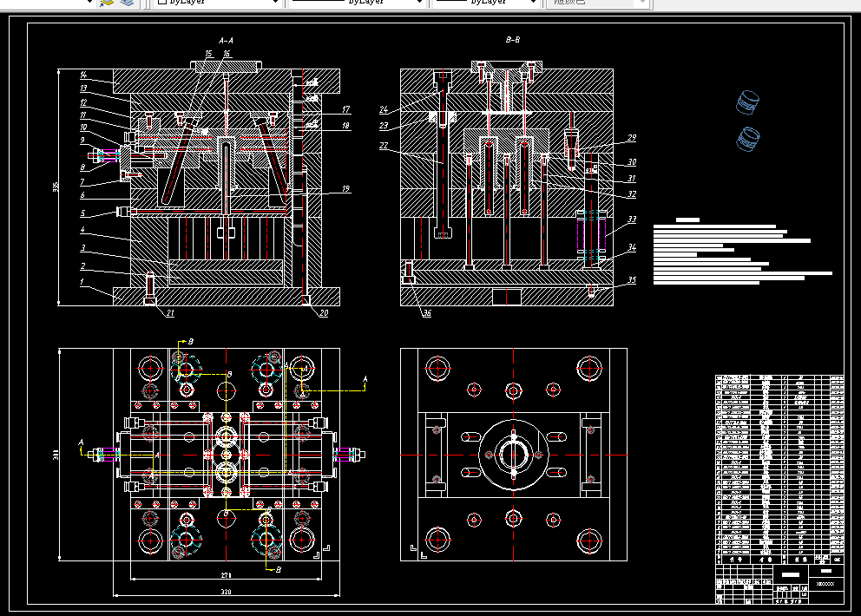Pick part balloon number 35
861x616 pixels.
click(x=632, y=280)
